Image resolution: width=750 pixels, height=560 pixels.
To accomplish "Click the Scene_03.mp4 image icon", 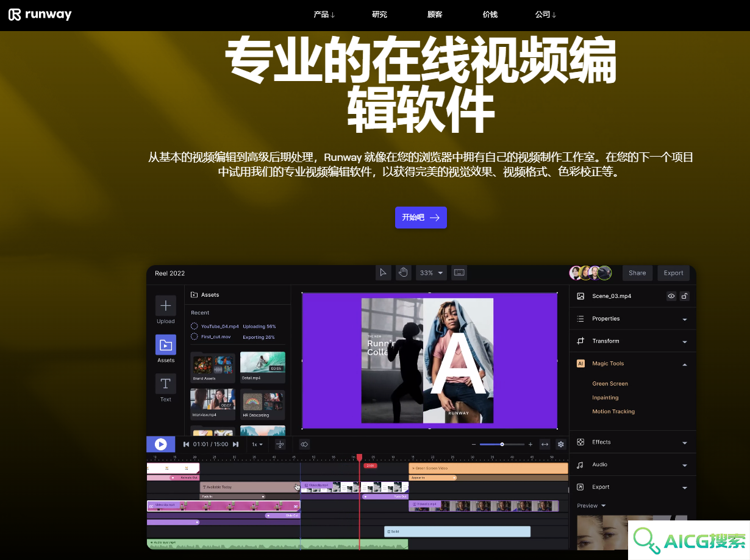I will (x=580, y=296).
